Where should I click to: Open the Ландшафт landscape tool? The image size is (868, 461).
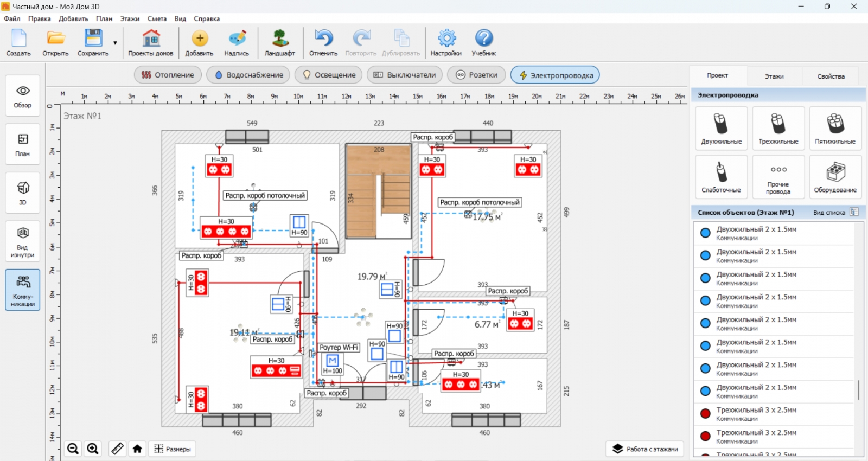coord(280,43)
